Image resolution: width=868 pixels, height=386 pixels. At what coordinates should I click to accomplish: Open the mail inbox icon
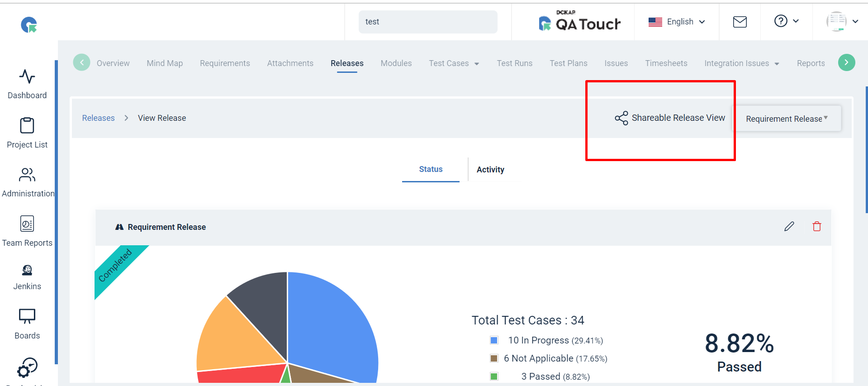click(740, 22)
